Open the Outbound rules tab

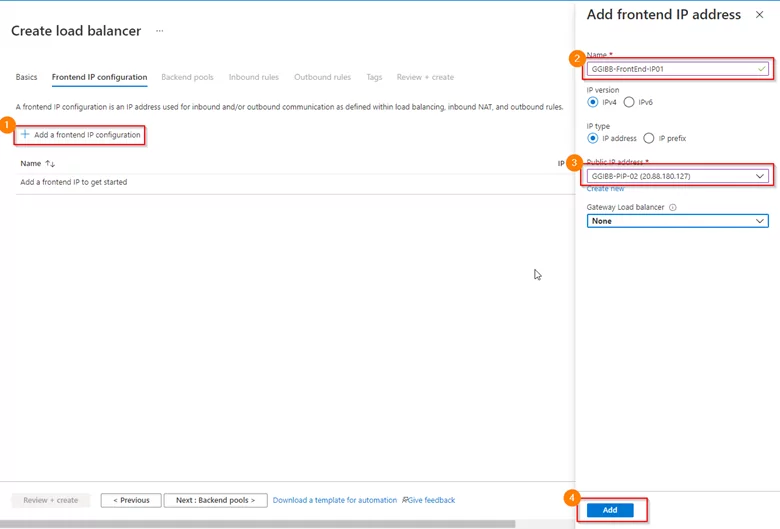[x=322, y=77]
